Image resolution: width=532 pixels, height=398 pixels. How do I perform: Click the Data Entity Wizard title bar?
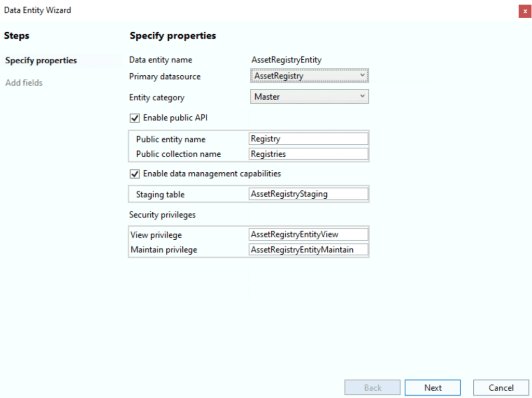click(208, 10)
